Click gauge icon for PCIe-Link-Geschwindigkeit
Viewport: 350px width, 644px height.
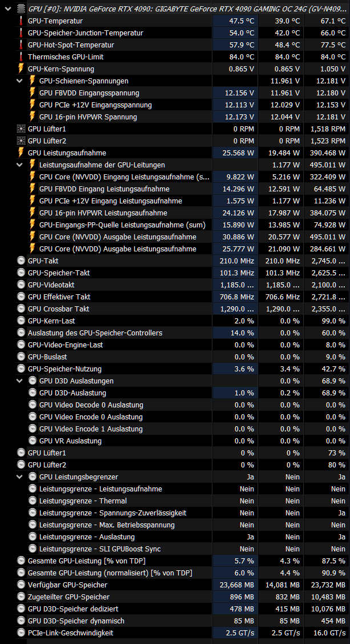[x=21, y=633]
